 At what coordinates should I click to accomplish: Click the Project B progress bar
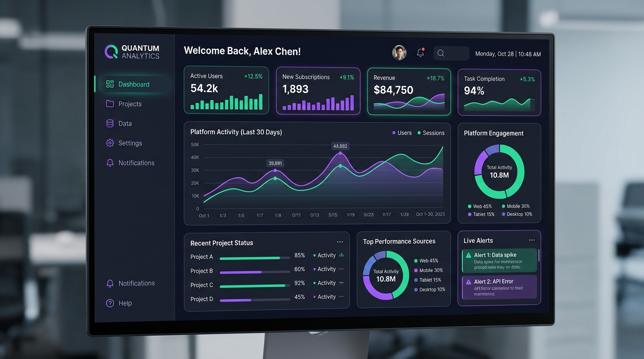(255, 272)
